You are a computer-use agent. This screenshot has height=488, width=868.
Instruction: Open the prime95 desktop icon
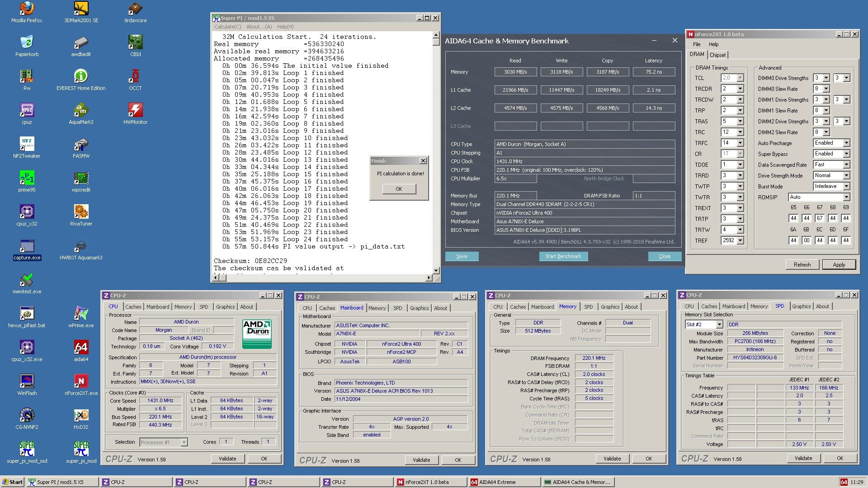point(27,182)
